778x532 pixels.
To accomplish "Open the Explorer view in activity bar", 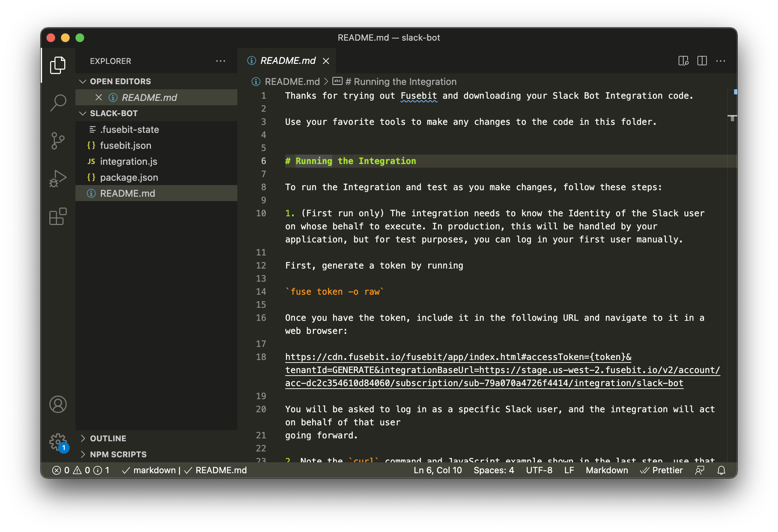I will (58, 65).
